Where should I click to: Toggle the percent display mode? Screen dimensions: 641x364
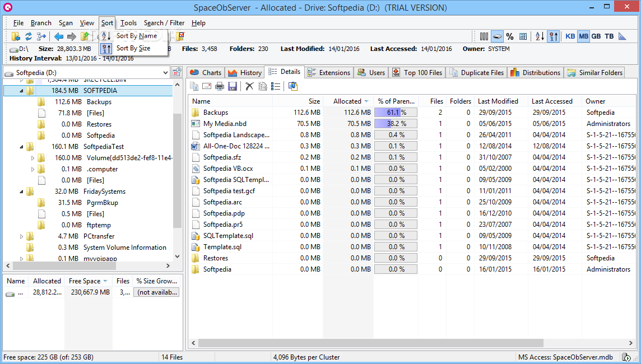click(x=510, y=36)
